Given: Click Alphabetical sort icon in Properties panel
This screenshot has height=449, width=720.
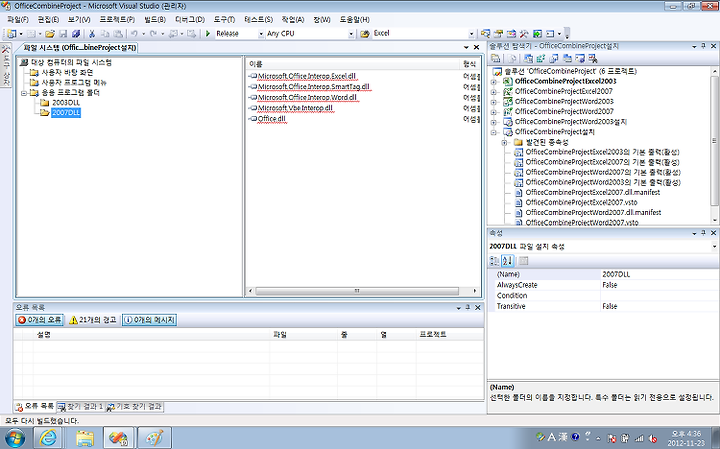Looking at the screenshot, I should 507,261.
